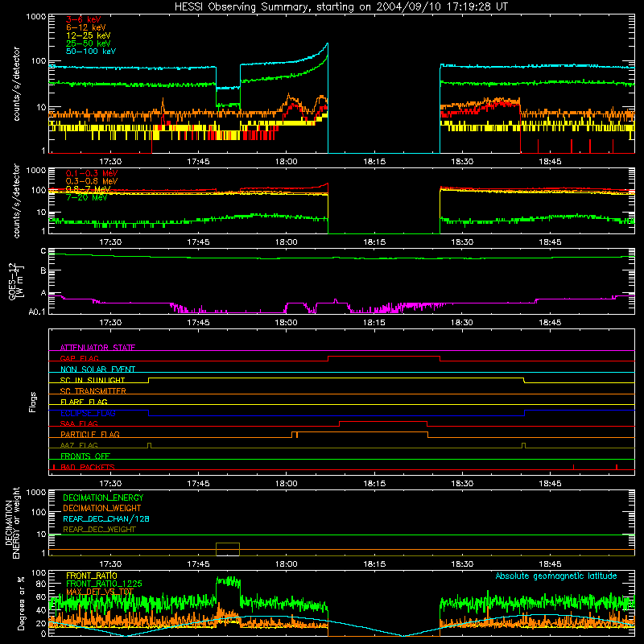644x644 pixels.
Task: Select the orange 6-12 keV legend label
Action: point(86,27)
